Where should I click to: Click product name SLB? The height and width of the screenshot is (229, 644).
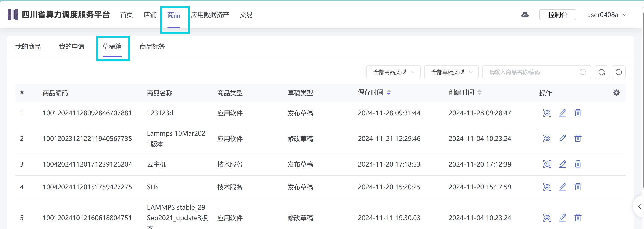(152, 187)
